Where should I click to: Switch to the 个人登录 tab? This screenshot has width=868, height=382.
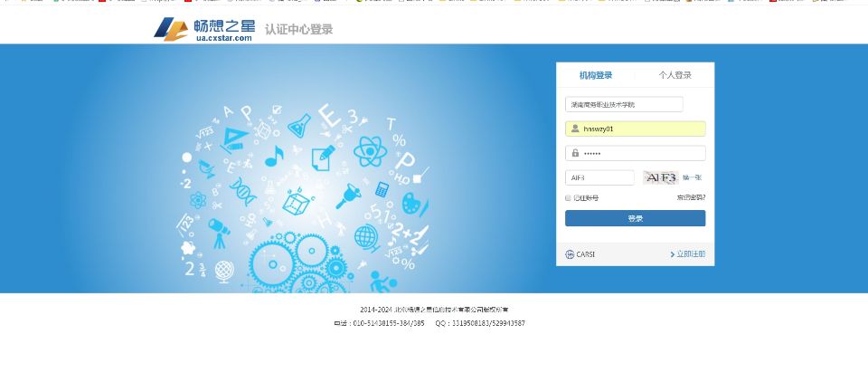[x=675, y=75]
